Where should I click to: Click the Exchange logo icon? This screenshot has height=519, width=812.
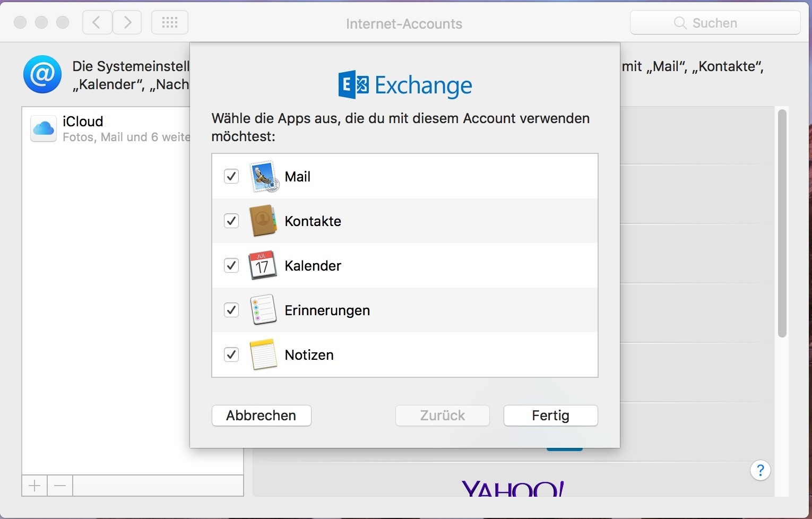point(353,85)
